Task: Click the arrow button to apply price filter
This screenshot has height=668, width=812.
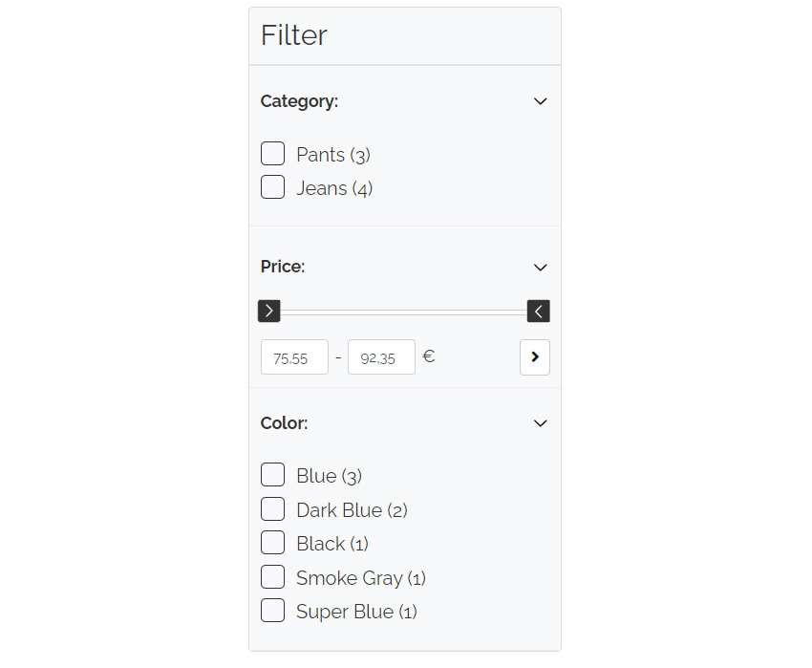Action: pos(534,356)
